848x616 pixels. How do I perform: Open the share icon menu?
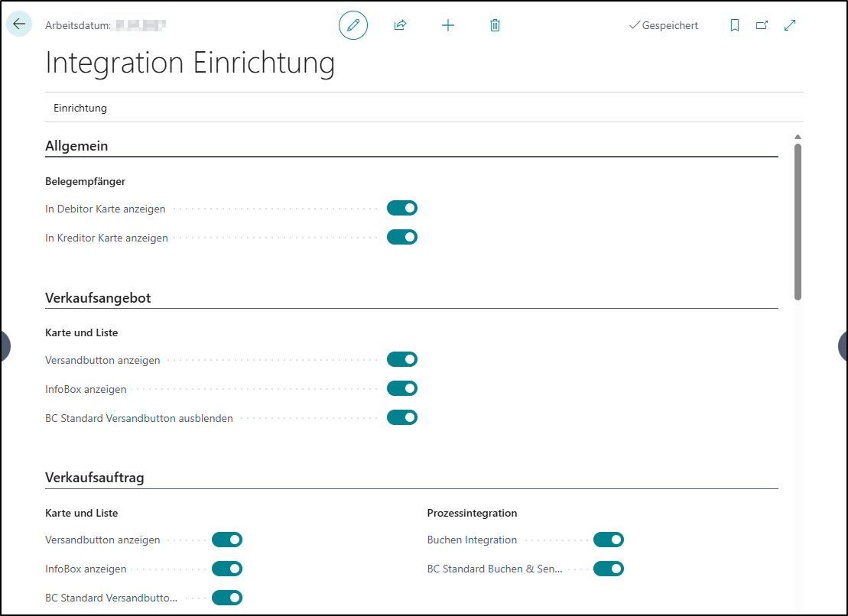coord(400,25)
